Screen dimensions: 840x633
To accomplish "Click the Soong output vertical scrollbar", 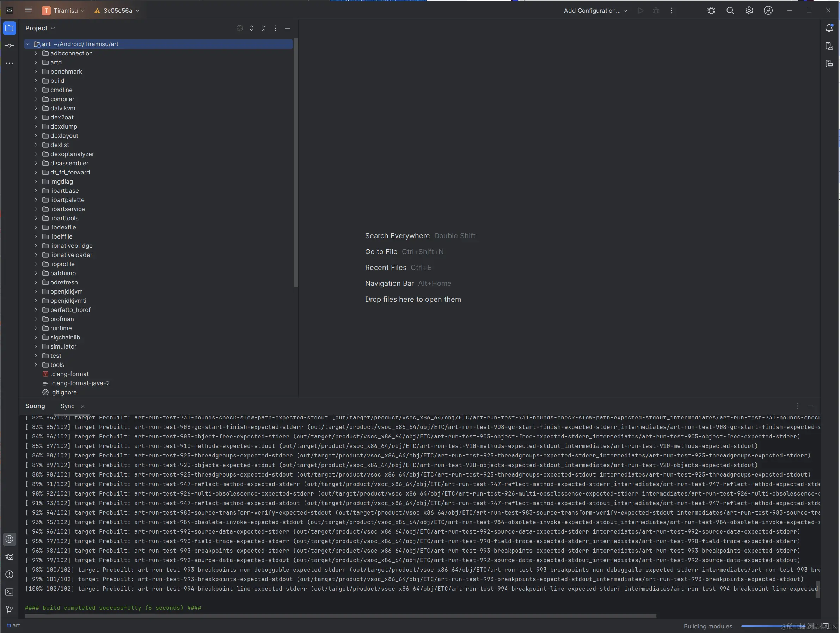I will click(817, 589).
